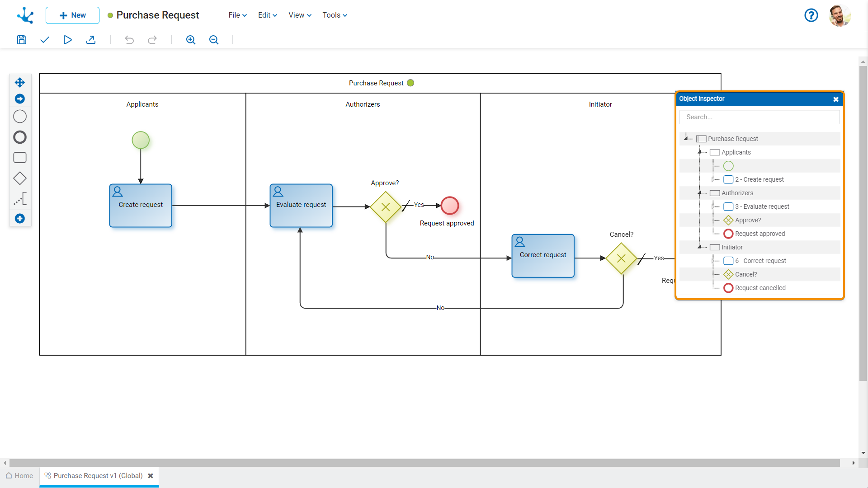Viewport: 868px width, 488px height.
Task: Toggle checkbox for Purchase Request node
Action: 701,138
